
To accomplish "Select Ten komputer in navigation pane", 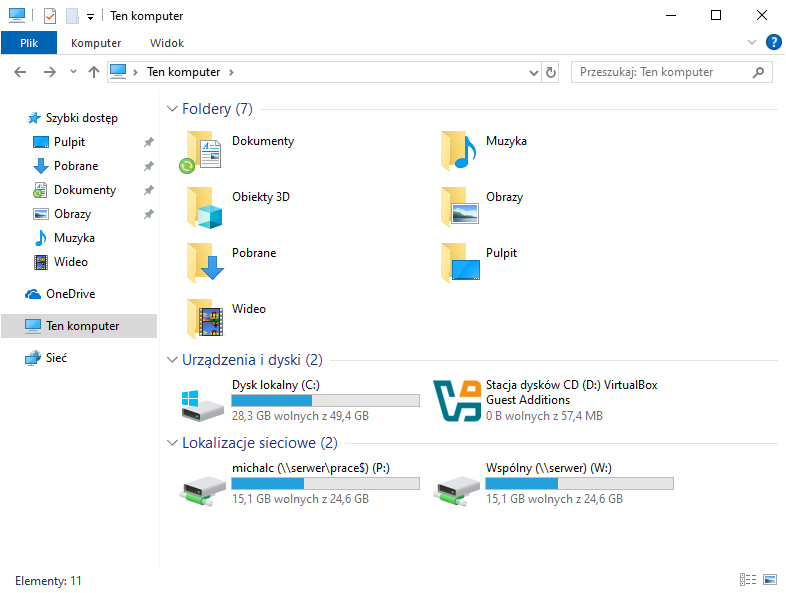I will [x=79, y=326].
